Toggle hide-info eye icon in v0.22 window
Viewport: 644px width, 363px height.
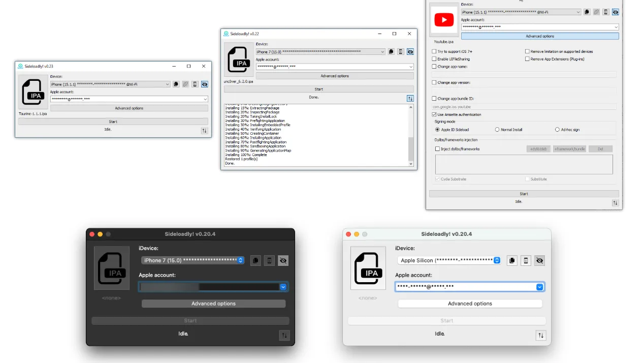click(x=410, y=51)
